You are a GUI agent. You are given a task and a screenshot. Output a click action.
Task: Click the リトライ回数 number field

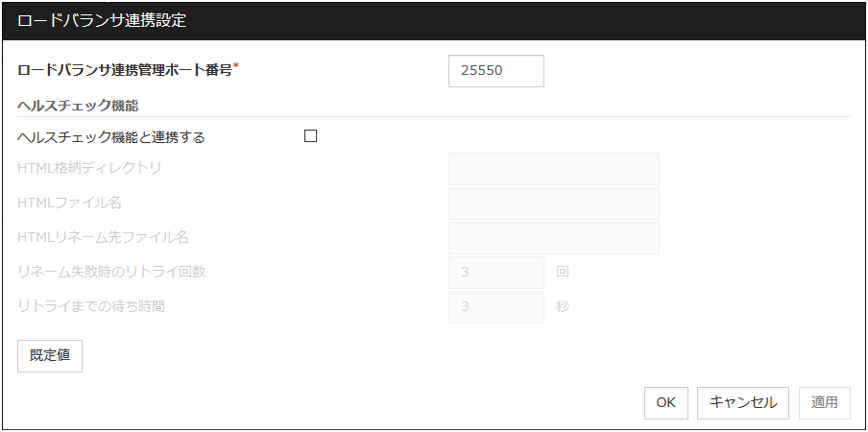tap(495, 273)
